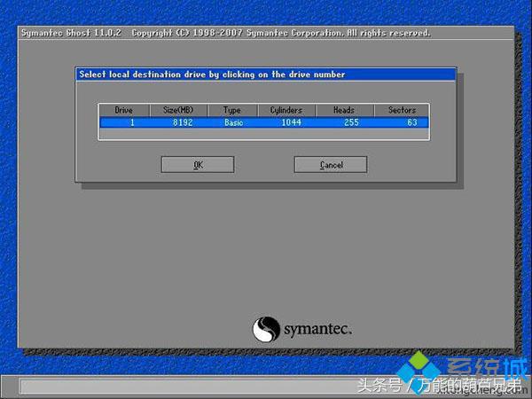Viewport: 532px width, 399px height.
Task: Click the 1044 cylinders value
Action: 291,122
